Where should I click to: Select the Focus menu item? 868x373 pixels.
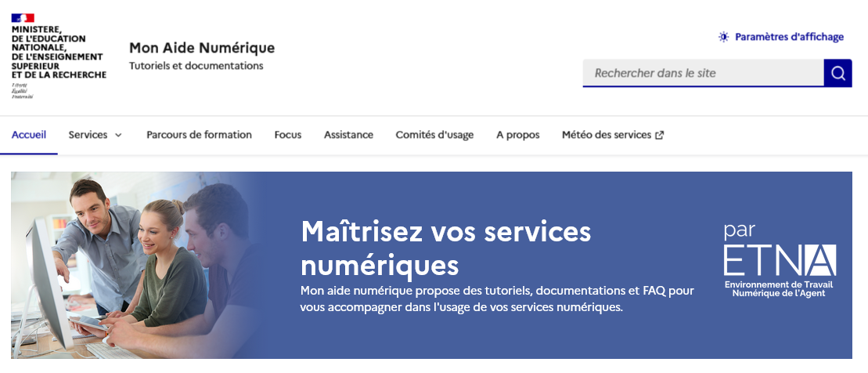[287, 135]
